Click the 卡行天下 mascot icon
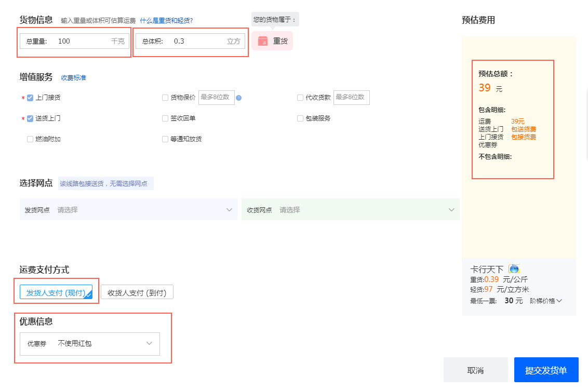This screenshot has height=390, width=588. pyautogui.click(x=514, y=269)
